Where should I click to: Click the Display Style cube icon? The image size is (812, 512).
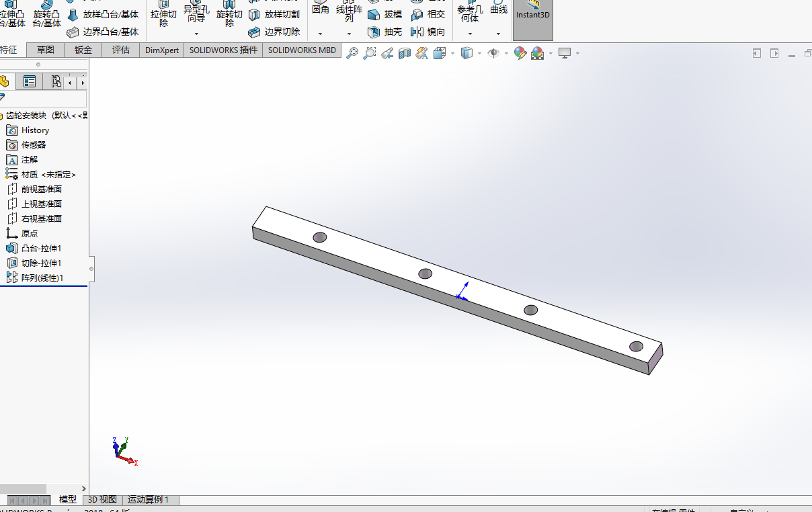coord(467,53)
